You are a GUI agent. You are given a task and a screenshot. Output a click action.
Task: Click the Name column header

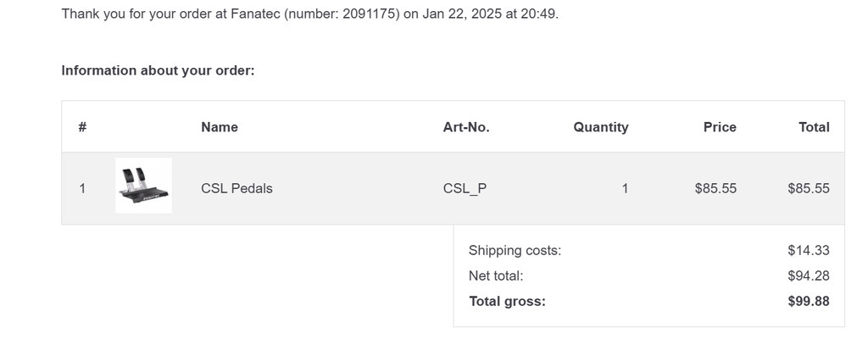pyautogui.click(x=220, y=127)
